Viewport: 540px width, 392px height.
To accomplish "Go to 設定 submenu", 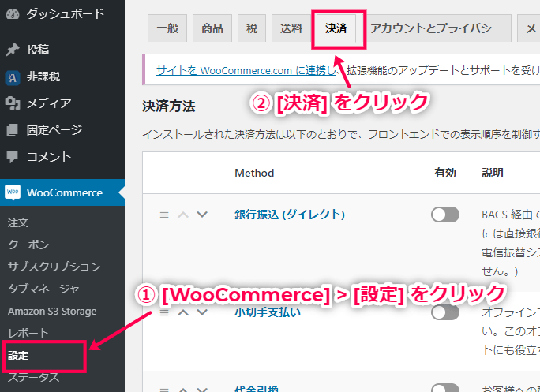I will (18, 356).
